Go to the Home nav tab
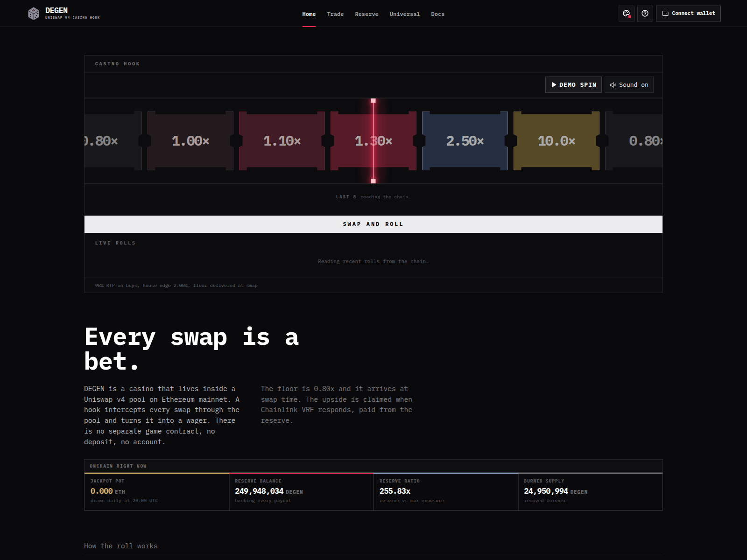Image resolution: width=747 pixels, height=560 pixels. [x=309, y=14]
